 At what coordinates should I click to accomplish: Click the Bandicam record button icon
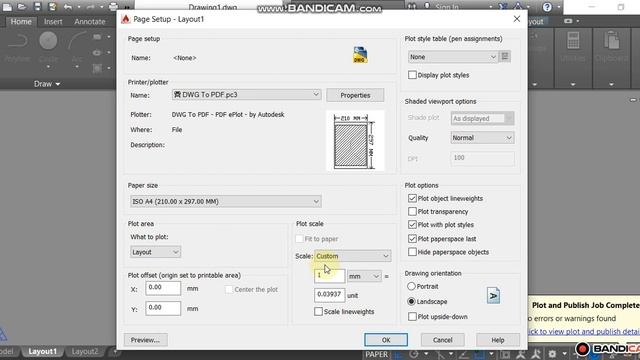pos(582,349)
